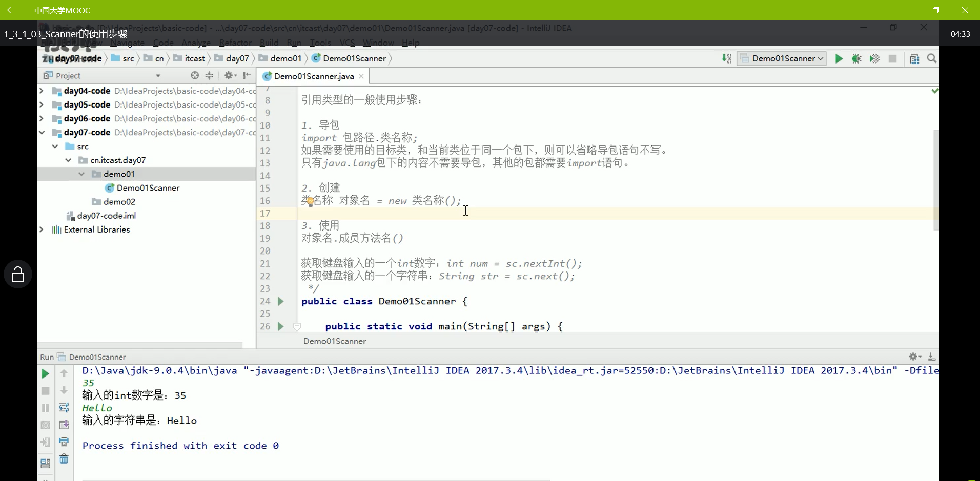Click the Collapse All icon in the Project panel
The image size is (980, 481).
[x=209, y=76]
